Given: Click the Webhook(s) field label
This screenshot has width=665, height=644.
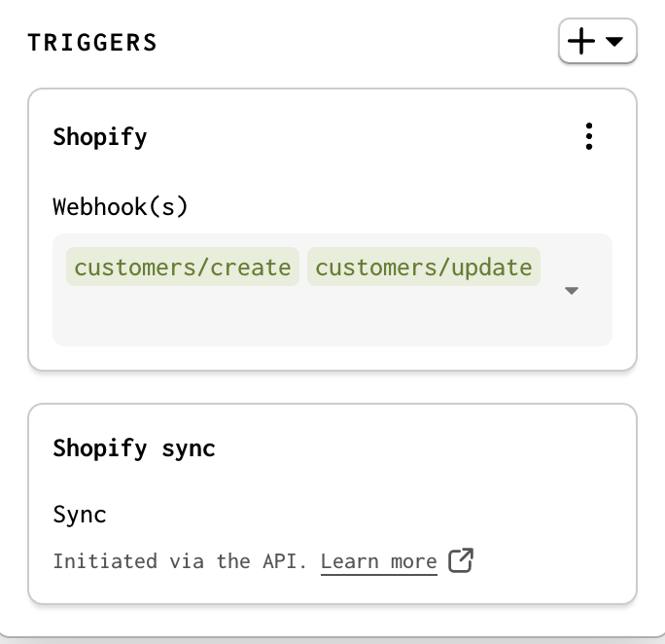Looking at the screenshot, I should [x=120, y=206].
